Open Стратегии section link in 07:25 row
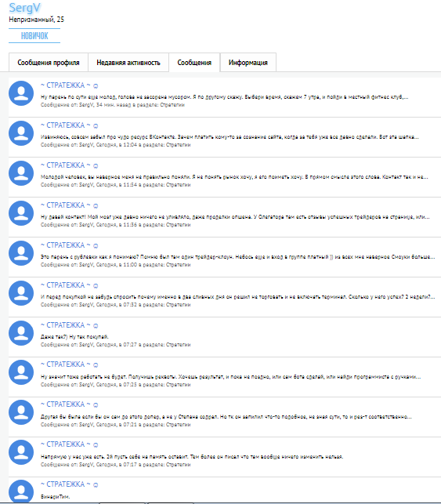The image size is (441, 504). (x=179, y=384)
